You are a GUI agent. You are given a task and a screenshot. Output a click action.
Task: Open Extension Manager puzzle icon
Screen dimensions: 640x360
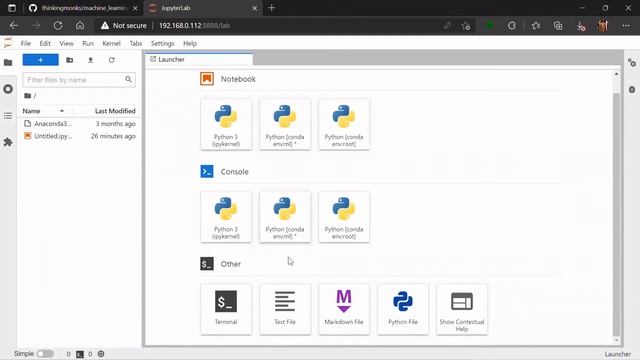coord(8,142)
